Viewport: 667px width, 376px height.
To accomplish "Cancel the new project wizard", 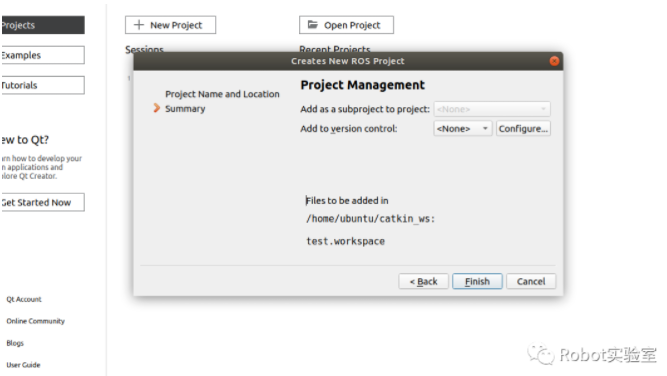I will click(531, 281).
